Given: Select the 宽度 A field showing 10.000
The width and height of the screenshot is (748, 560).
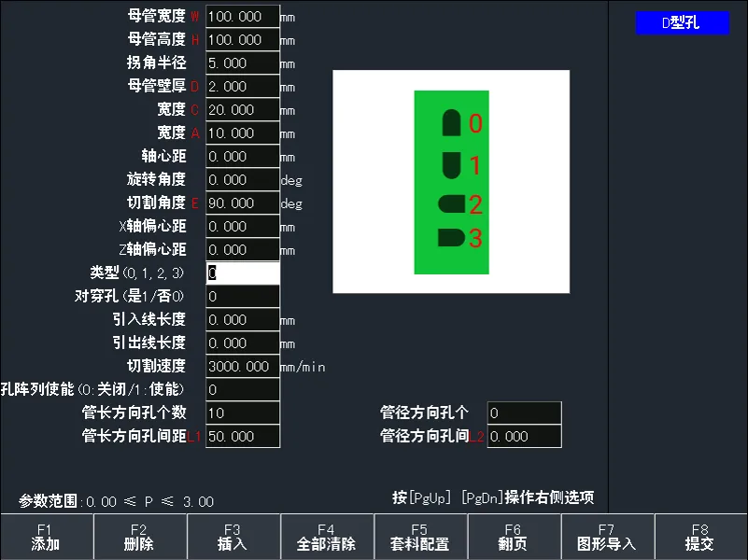Looking at the screenshot, I should click(243, 133).
